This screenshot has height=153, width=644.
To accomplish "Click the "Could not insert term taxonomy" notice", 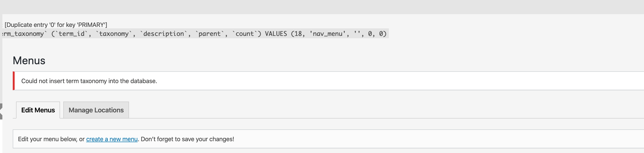I will click(89, 81).
